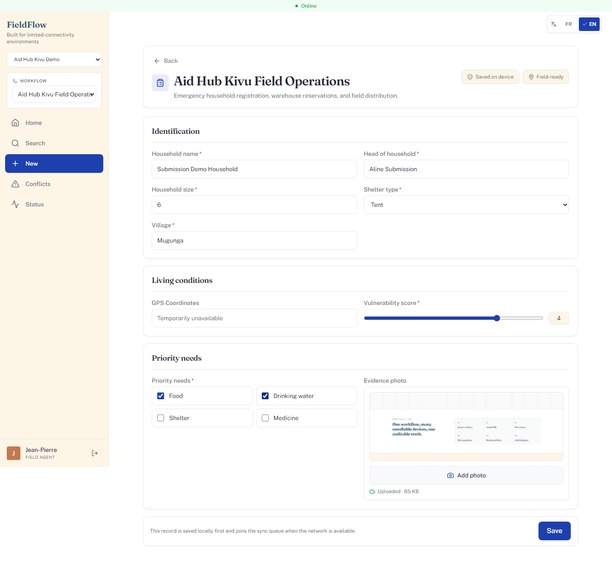Click the evidence photo thumbnail
The image size is (612, 573).
(x=466, y=427)
